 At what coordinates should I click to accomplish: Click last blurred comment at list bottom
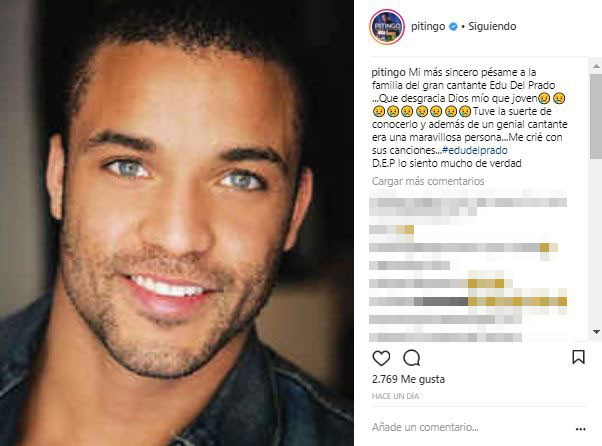[x=445, y=337]
